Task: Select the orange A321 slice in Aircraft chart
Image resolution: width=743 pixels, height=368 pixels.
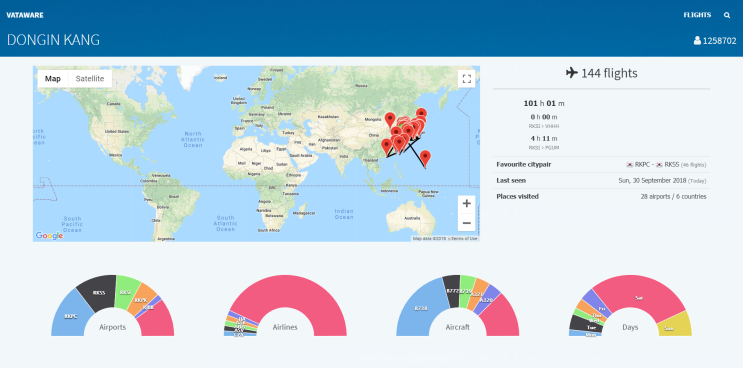Action: coord(479,295)
